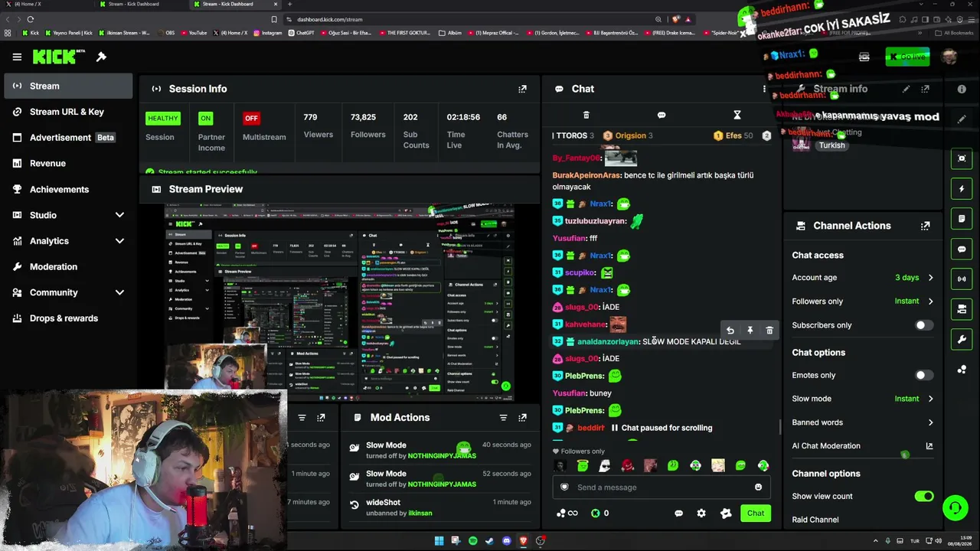Click the info circle icon top right
Viewport: 980px width, 551px height.
click(962, 89)
